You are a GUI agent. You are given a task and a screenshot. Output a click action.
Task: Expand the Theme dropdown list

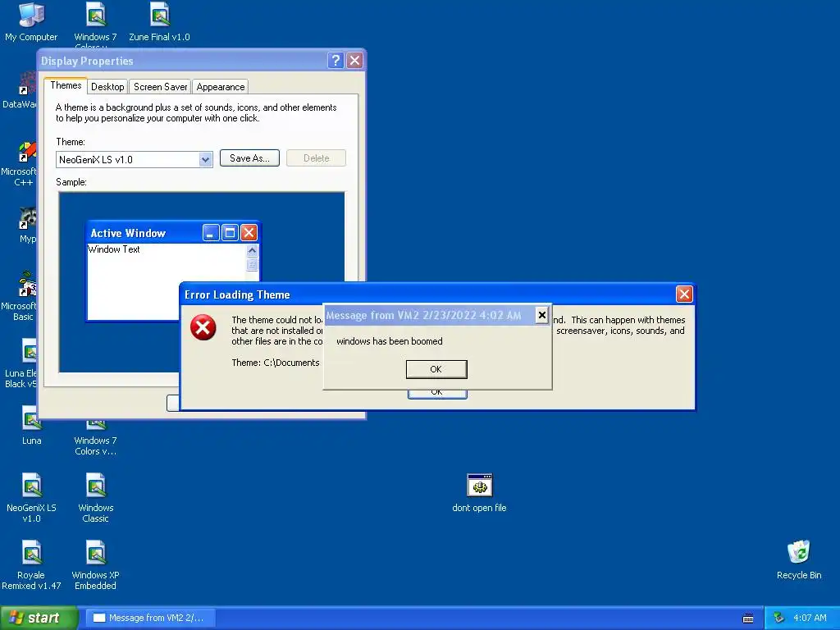[205, 160]
